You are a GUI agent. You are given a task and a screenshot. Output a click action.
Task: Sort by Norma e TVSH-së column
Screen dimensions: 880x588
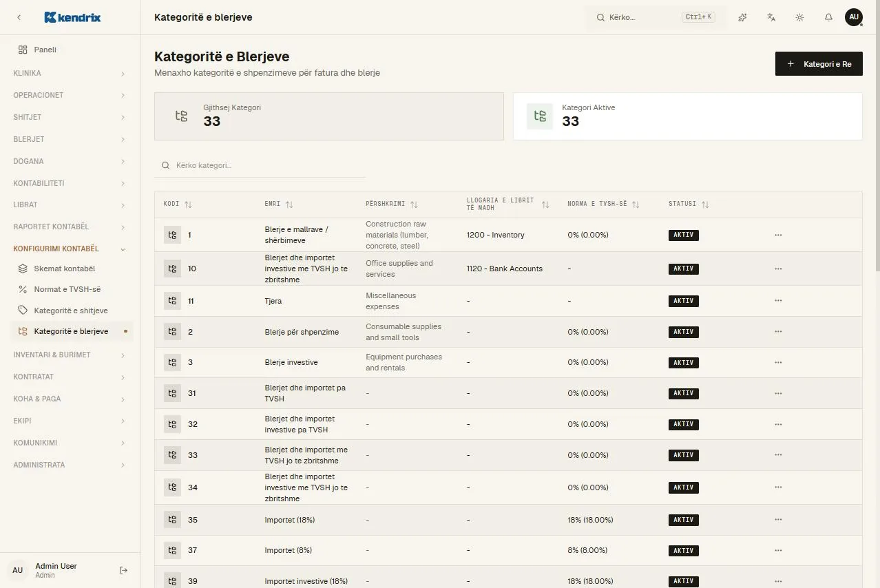pos(603,204)
